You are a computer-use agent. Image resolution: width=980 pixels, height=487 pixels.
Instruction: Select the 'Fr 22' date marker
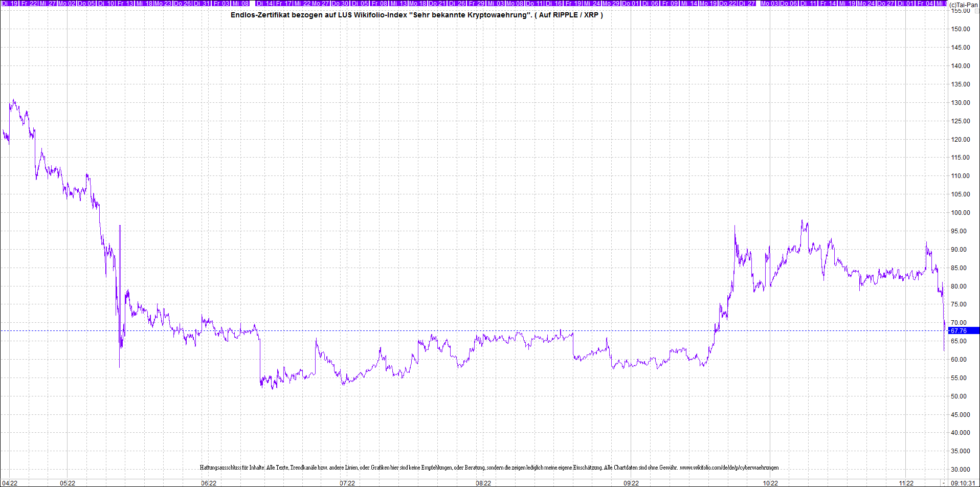click(29, 3)
